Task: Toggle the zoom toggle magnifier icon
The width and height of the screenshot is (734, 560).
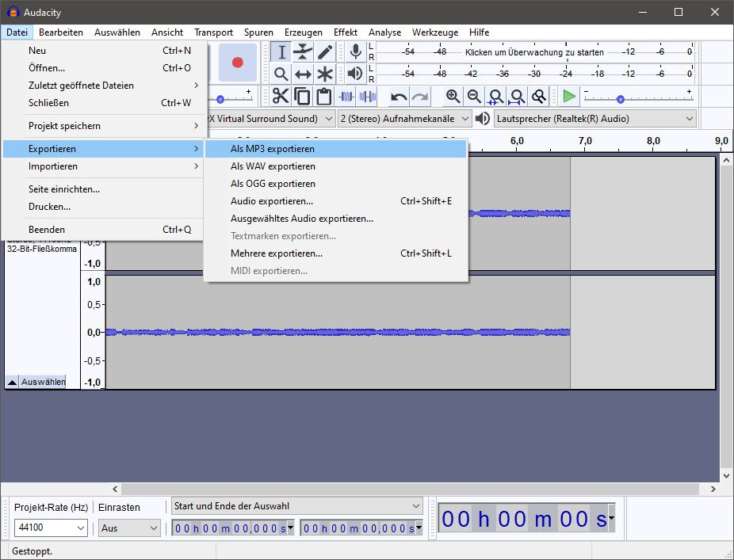Action: click(539, 97)
